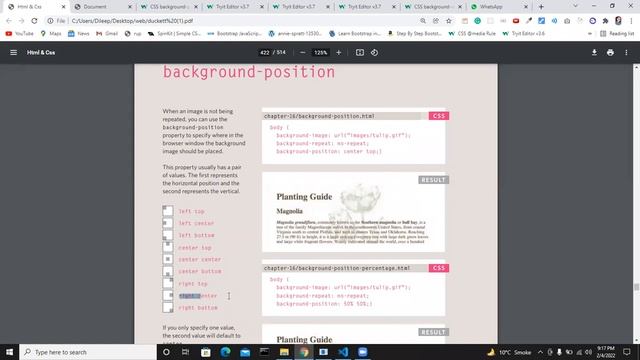Open the Reading list

[x=617, y=33]
